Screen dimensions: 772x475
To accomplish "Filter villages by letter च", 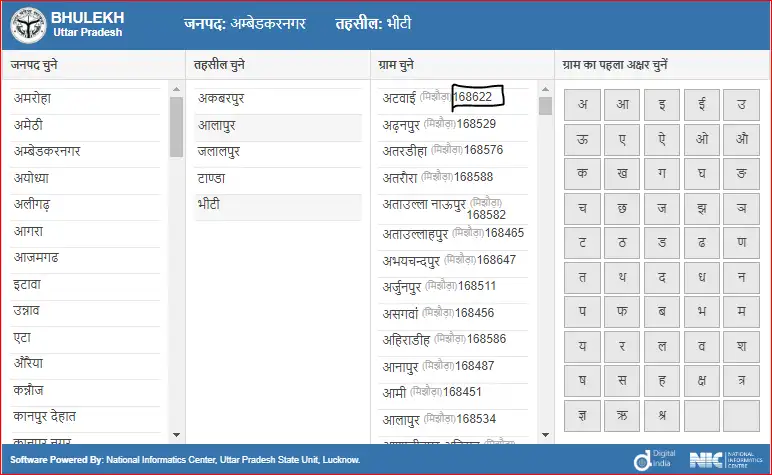I will pos(582,208).
